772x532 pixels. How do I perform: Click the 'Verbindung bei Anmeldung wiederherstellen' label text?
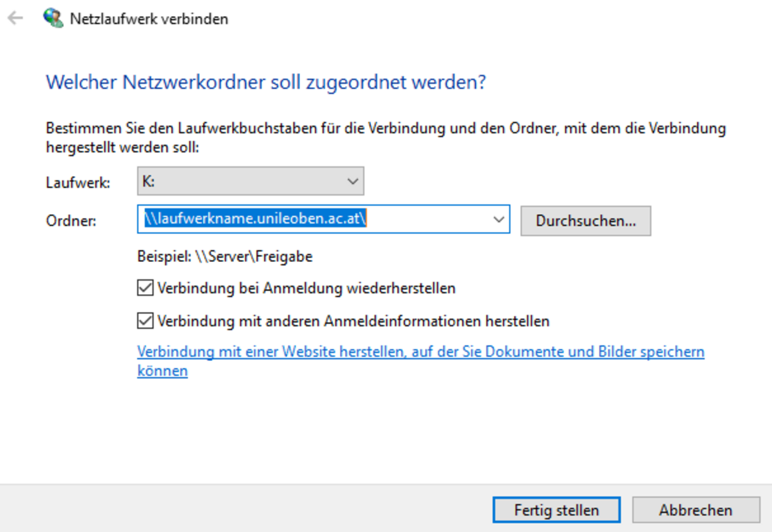tap(307, 289)
